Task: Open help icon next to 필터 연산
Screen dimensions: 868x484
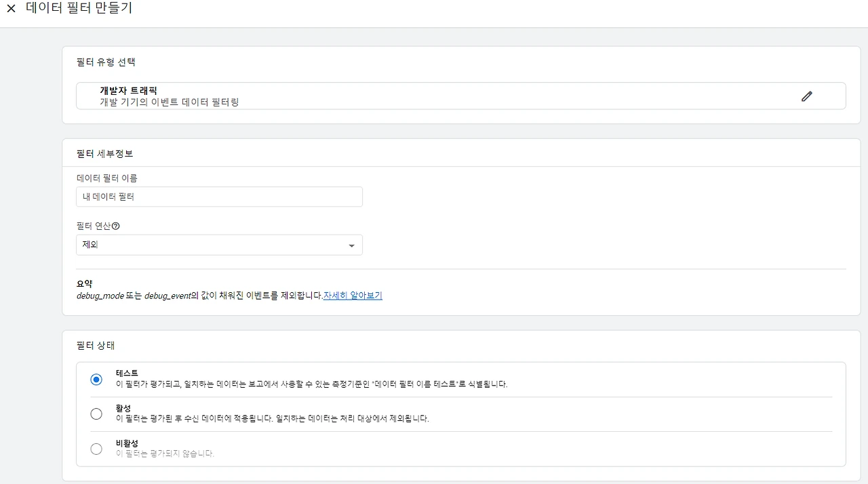Action: click(115, 226)
